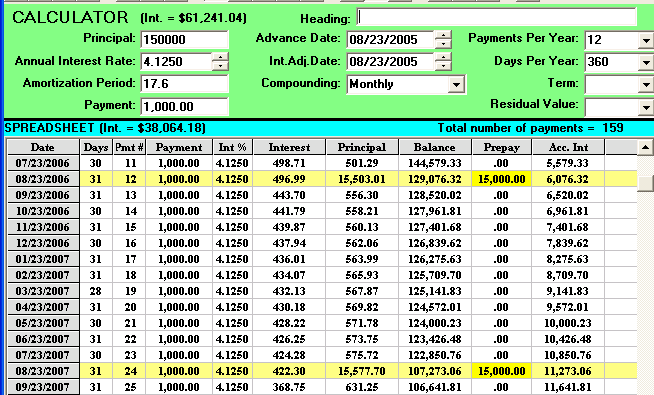654x395 pixels.
Task: Click the Prepay column header
Action: click(501, 147)
